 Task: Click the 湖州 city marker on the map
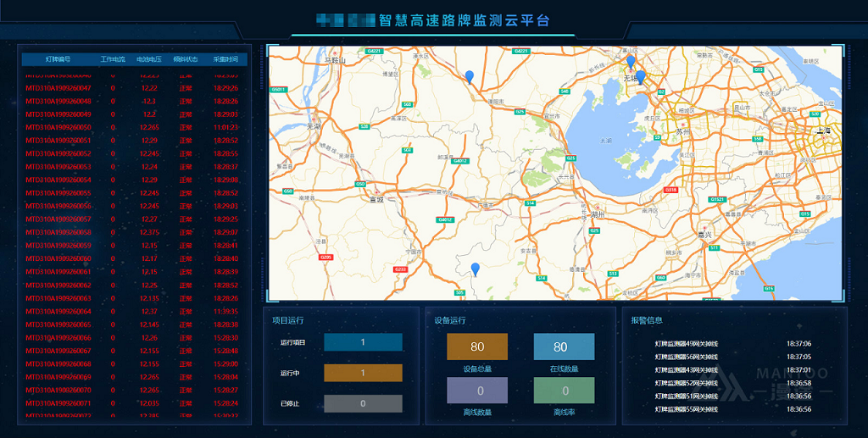(x=596, y=213)
